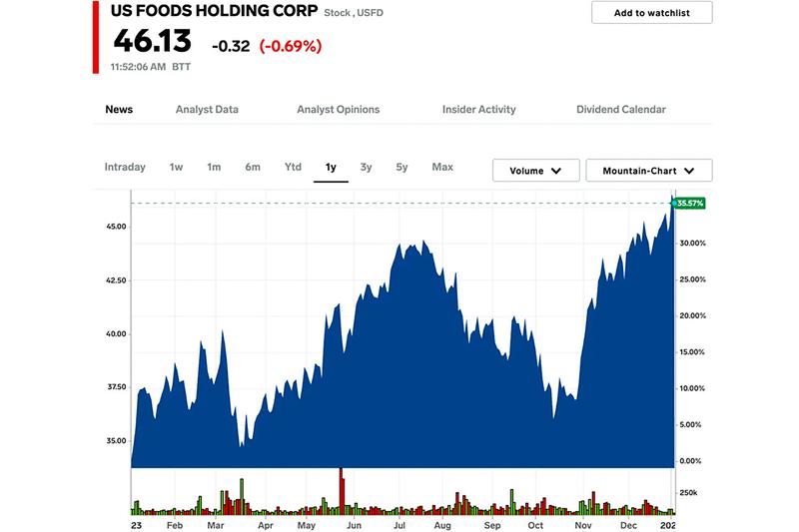Select the 1w time range
The width and height of the screenshot is (799, 532).
pyautogui.click(x=177, y=167)
